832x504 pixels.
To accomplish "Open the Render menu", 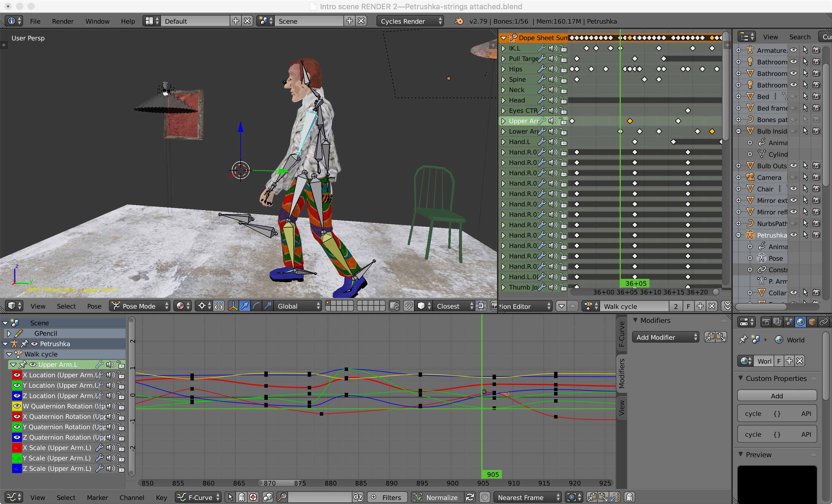I will pyautogui.click(x=62, y=21).
